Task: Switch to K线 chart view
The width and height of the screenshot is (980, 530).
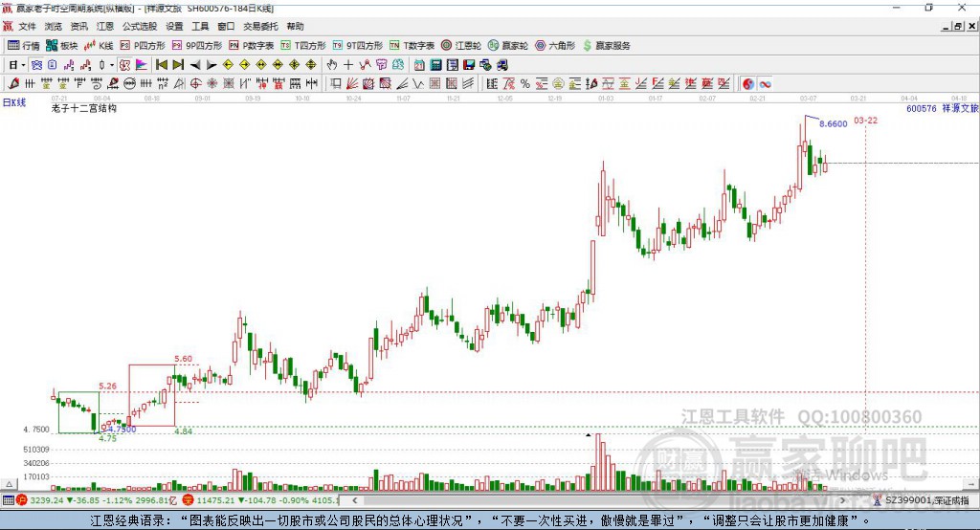Action: pyautogui.click(x=99, y=46)
